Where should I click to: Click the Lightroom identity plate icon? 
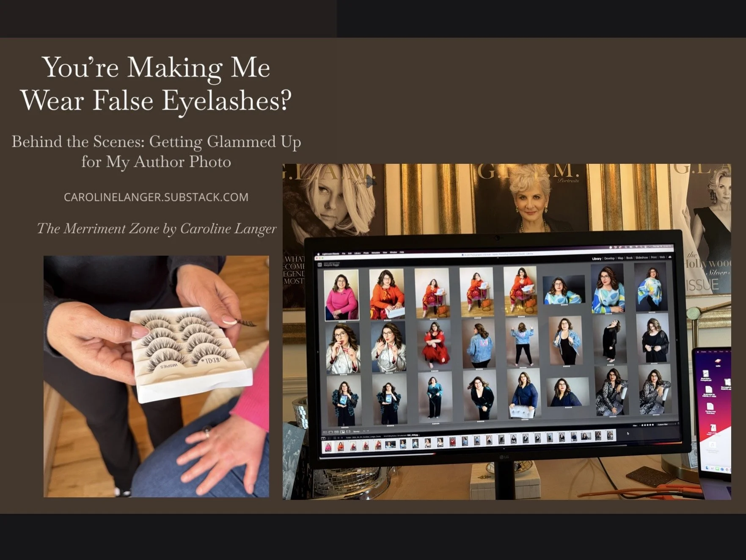click(319, 265)
